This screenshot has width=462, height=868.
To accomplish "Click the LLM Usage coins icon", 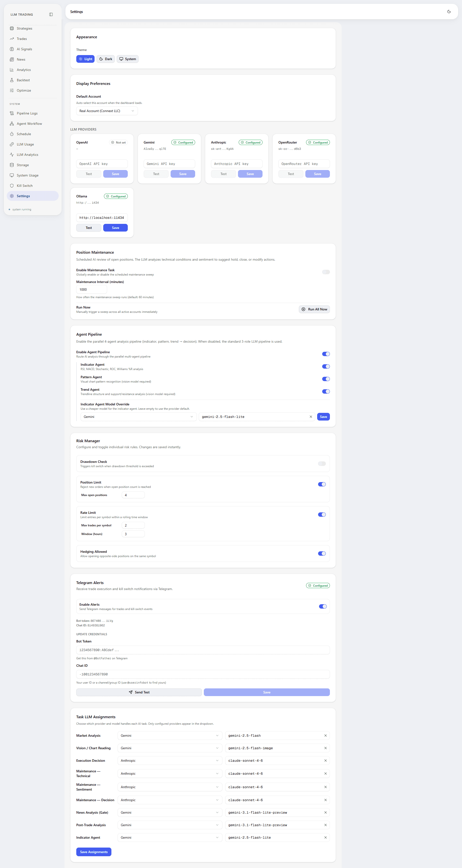I will pyautogui.click(x=12, y=144).
